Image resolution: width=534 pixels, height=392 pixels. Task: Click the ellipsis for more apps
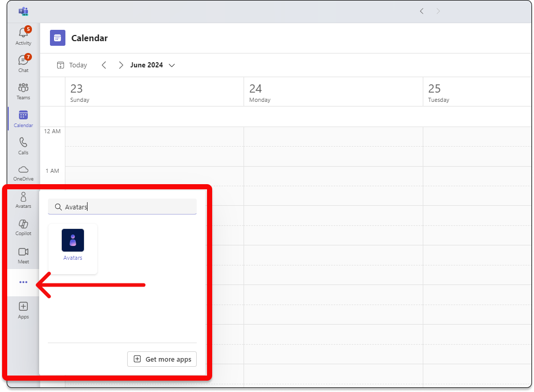[x=23, y=282]
